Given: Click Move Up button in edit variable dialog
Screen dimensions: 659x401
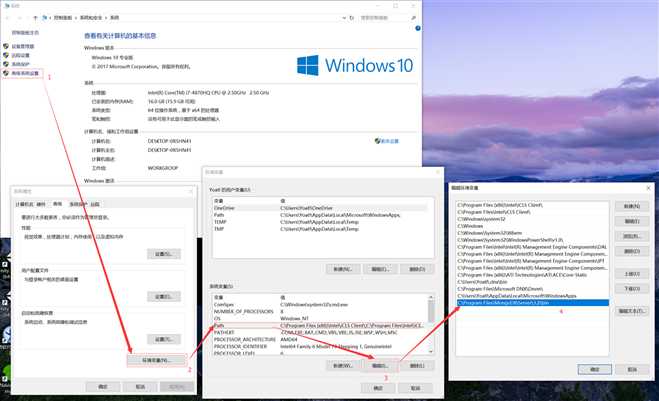Looking at the screenshot, I should 632,274.
